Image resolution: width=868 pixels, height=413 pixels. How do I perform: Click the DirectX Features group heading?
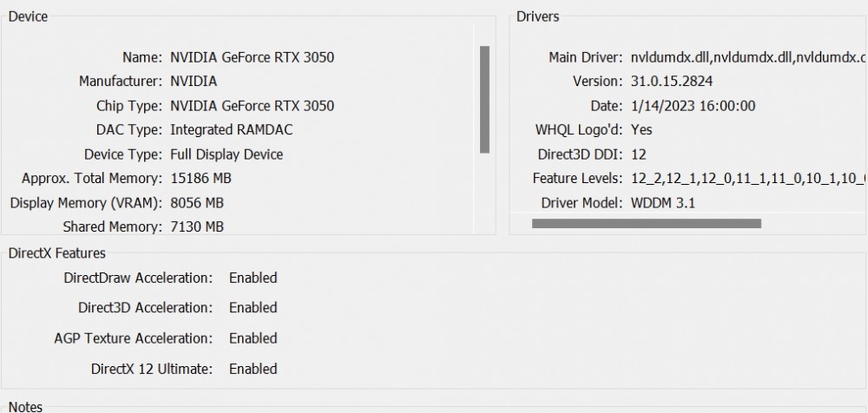tap(57, 253)
